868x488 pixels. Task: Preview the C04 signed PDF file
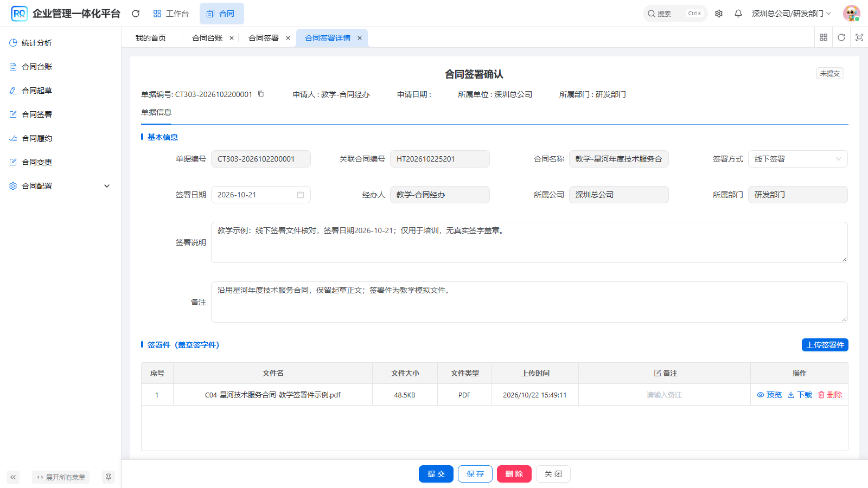point(769,395)
